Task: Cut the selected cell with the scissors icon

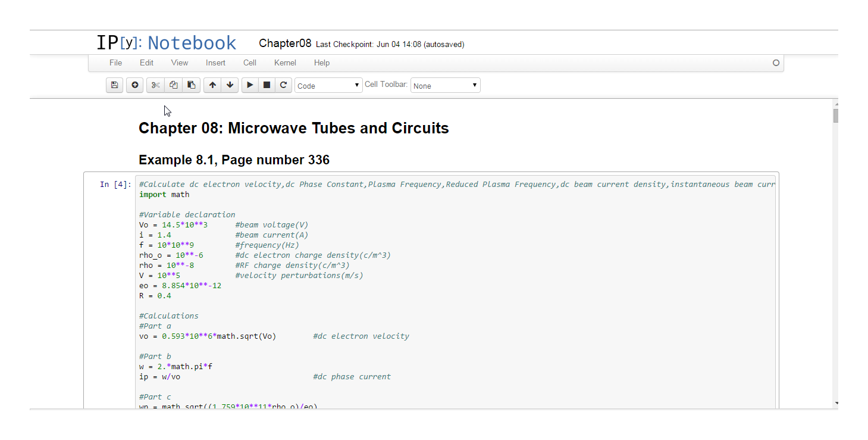Action: click(x=155, y=85)
